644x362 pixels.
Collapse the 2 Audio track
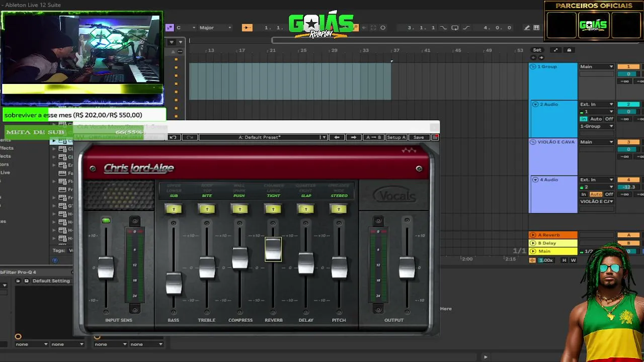point(535,104)
